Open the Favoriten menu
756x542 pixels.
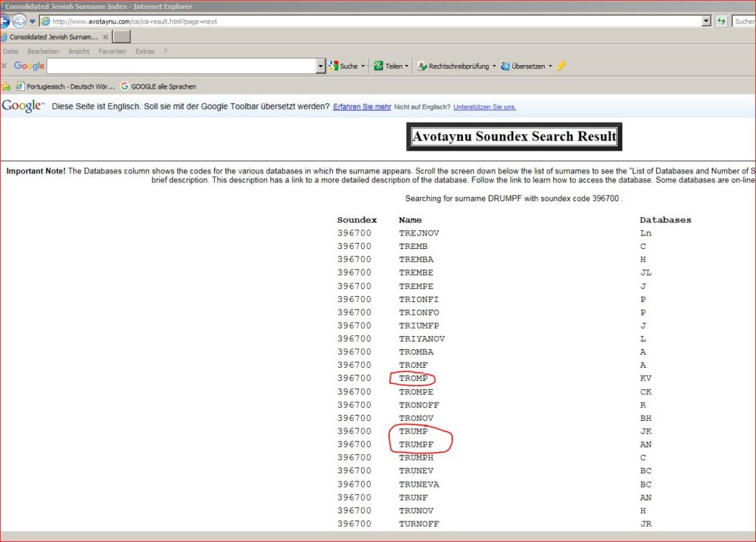(112, 52)
